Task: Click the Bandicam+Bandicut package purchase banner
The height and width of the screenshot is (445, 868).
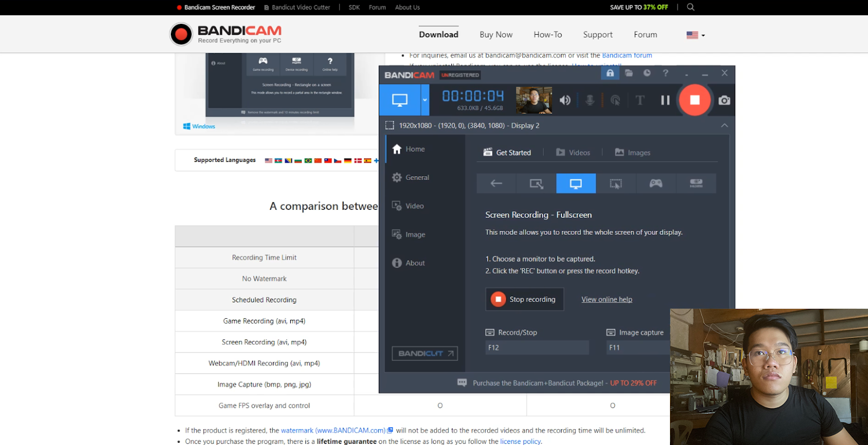Action: pos(557,383)
